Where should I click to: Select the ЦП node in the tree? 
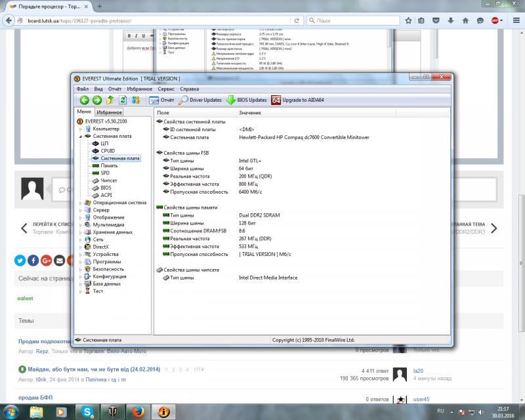(104, 143)
